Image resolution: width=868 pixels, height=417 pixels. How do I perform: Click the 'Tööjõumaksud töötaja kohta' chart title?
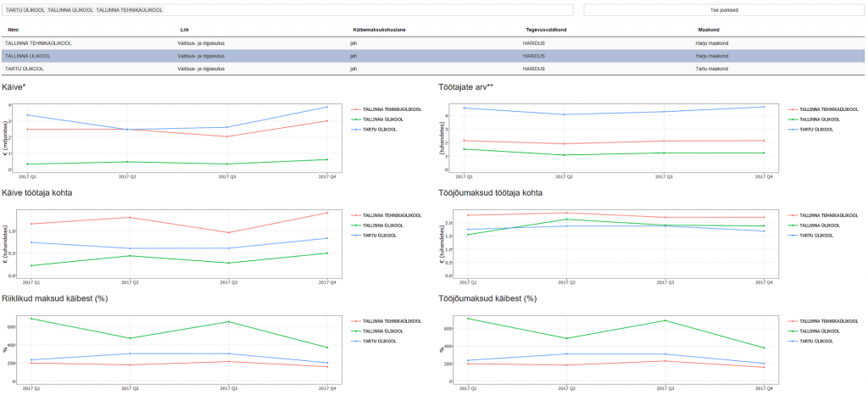coord(491,192)
